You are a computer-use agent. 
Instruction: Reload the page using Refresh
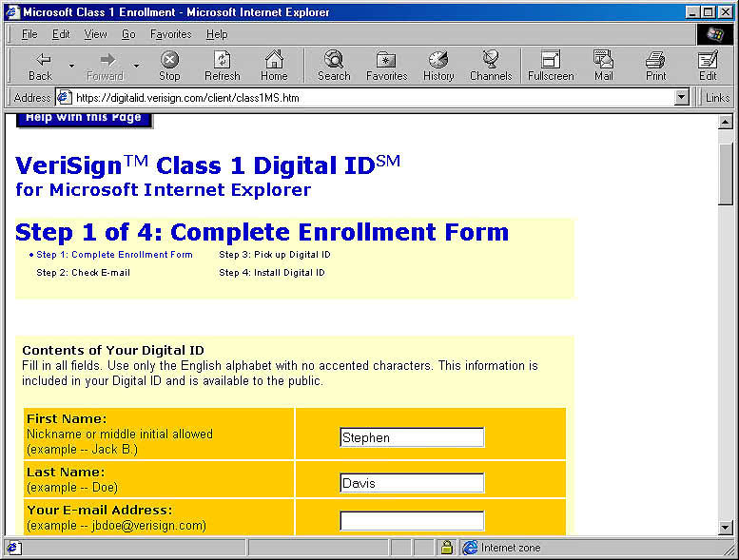(x=222, y=66)
